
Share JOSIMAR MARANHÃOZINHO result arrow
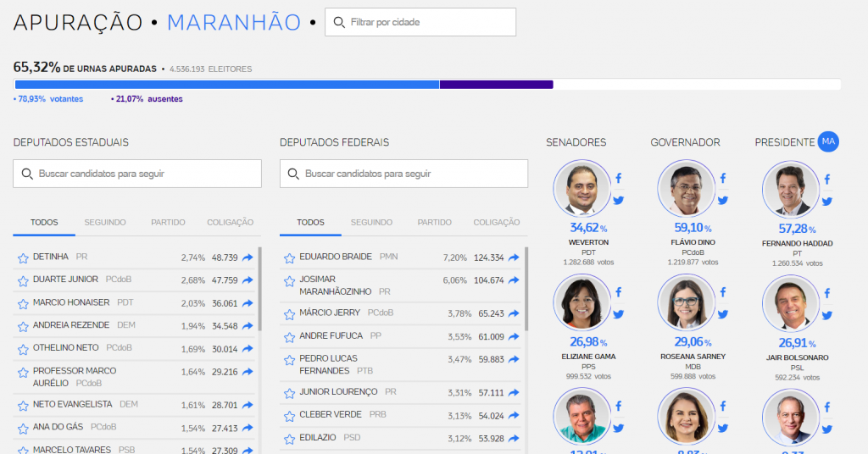[514, 280]
